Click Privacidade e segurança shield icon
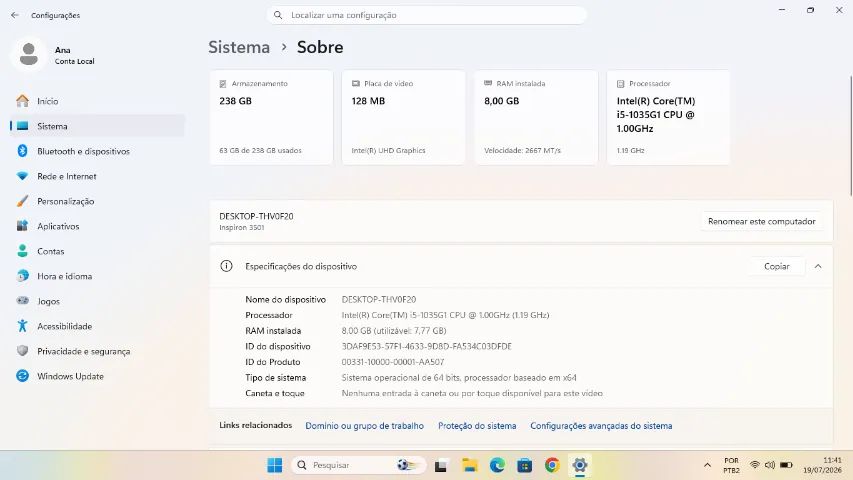 coord(22,351)
